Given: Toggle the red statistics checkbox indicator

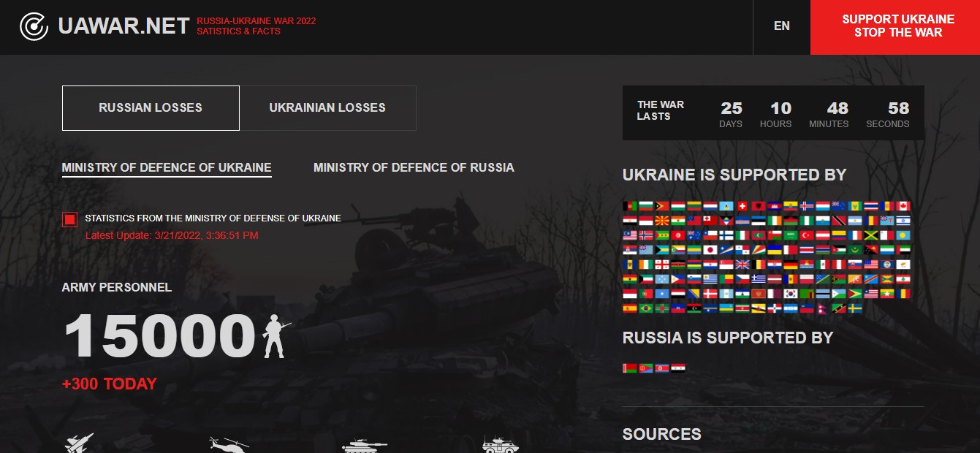Looking at the screenshot, I should point(69,219).
